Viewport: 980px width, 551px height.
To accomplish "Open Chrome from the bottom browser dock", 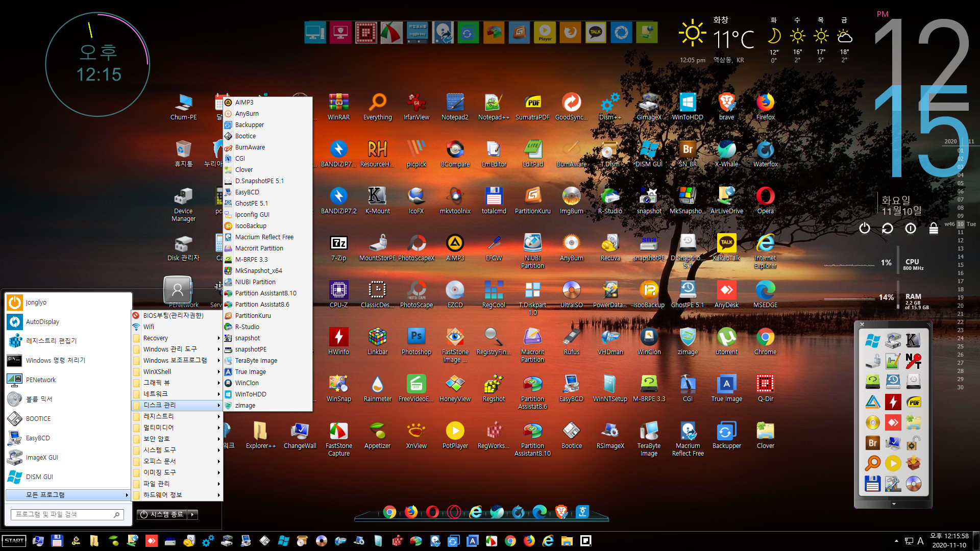I will (x=389, y=512).
